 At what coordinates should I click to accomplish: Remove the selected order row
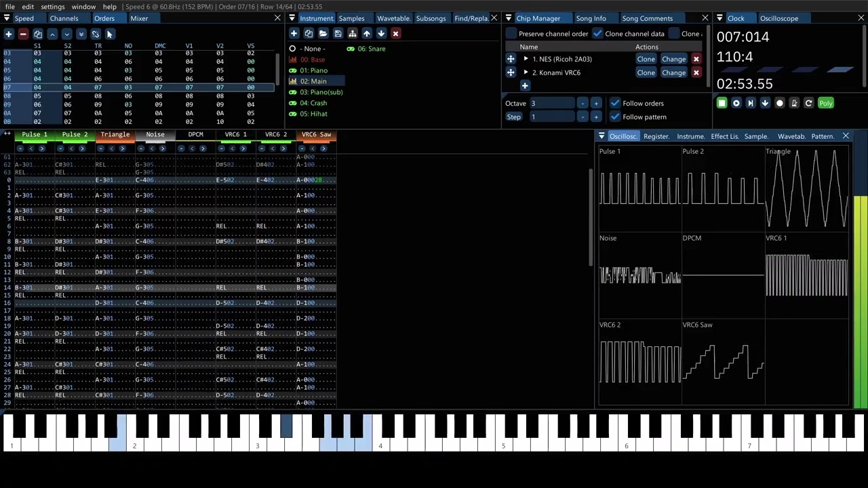coord(23,34)
